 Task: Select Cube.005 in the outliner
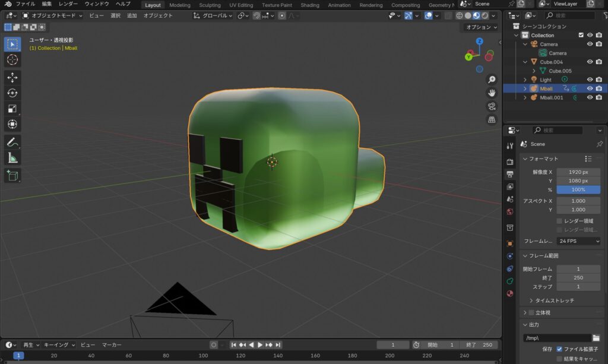pyautogui.click(x=560, y=71)
